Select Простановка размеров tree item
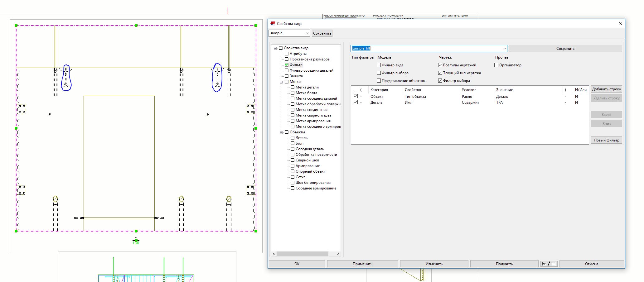The width and height of the screenshot is (644, 282). coord(309,59)
